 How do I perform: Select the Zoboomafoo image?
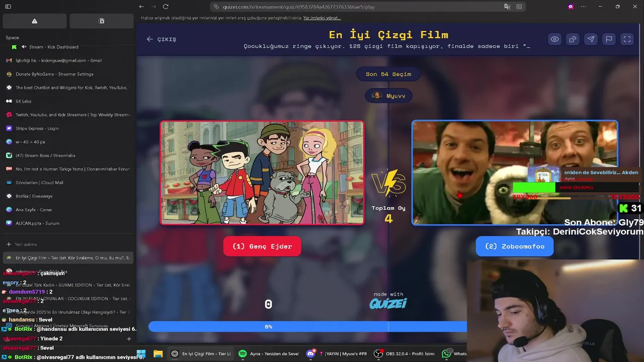pyautogui.click(x=514, y=172)
